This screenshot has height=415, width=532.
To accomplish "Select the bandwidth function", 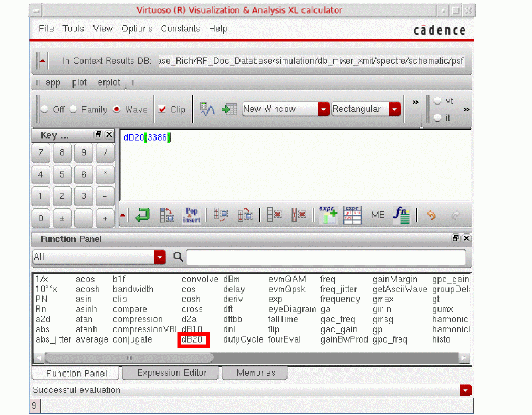I will [133, 289].
